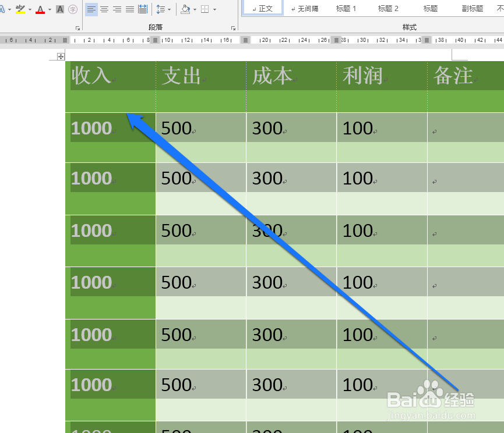The height and width of the screenshot is (433, 504).
Task: Click the table move handle to select table
Action: [x=61, y=56]
